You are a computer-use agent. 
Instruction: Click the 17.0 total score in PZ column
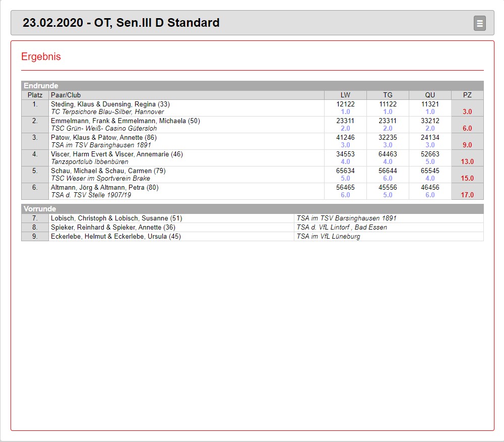[x=467, y=195]
